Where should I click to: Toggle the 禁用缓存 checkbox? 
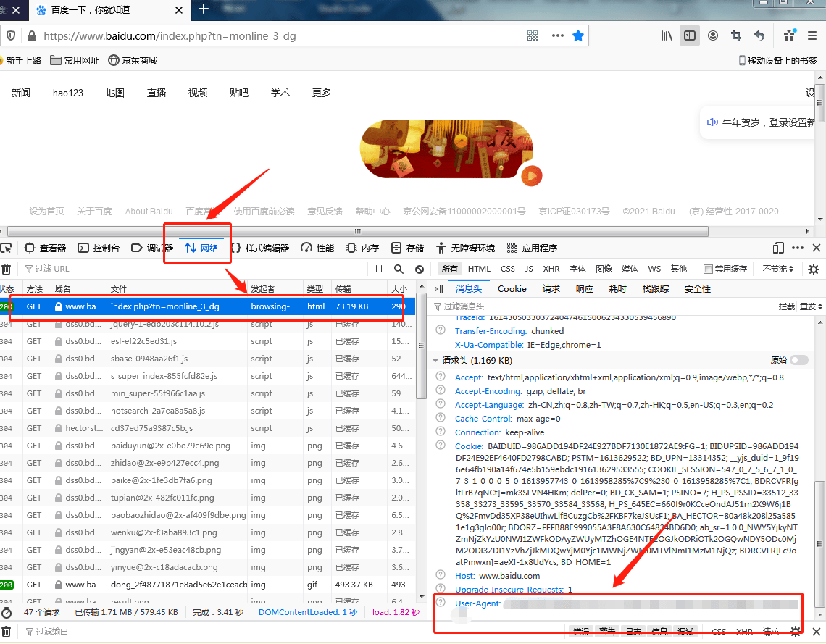709,269
